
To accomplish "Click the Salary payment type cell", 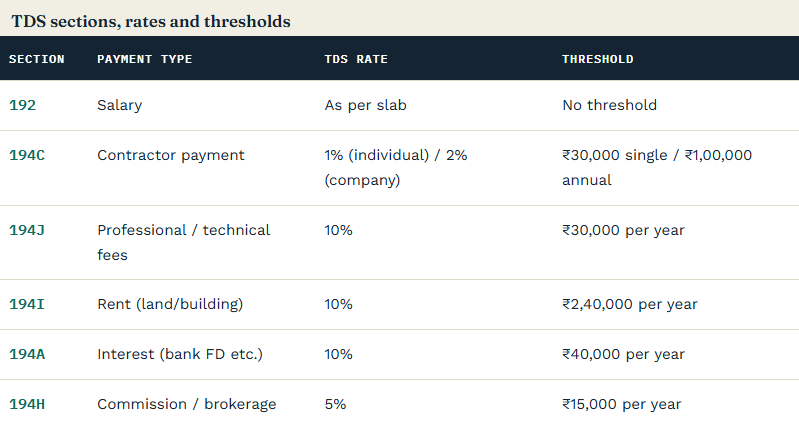I will [120, 105].
